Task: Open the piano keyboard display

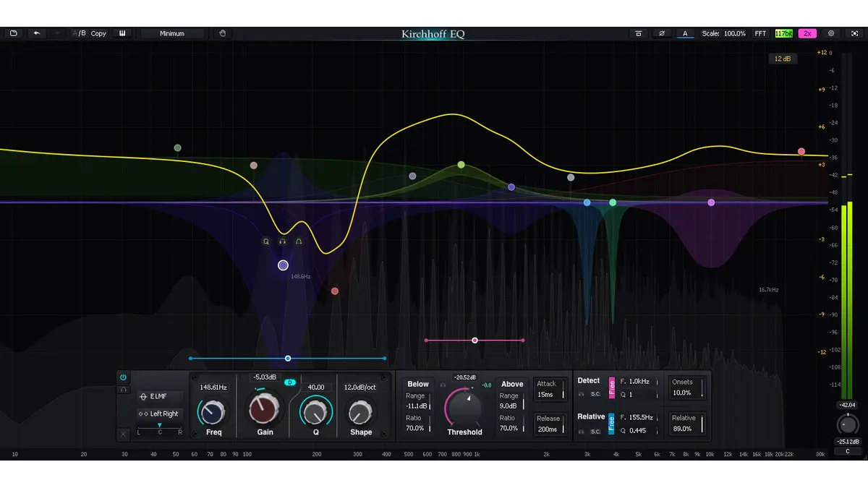Action: click(x=122, y=33)
